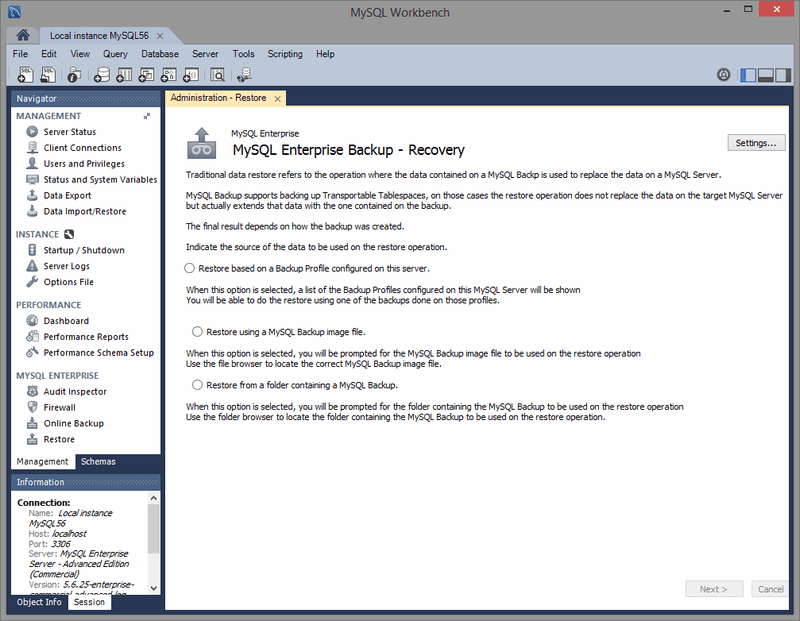The height and width of the screenshot is (621, 800).
Task: Create new schema toolbar icon
Action: coord(102,75)
